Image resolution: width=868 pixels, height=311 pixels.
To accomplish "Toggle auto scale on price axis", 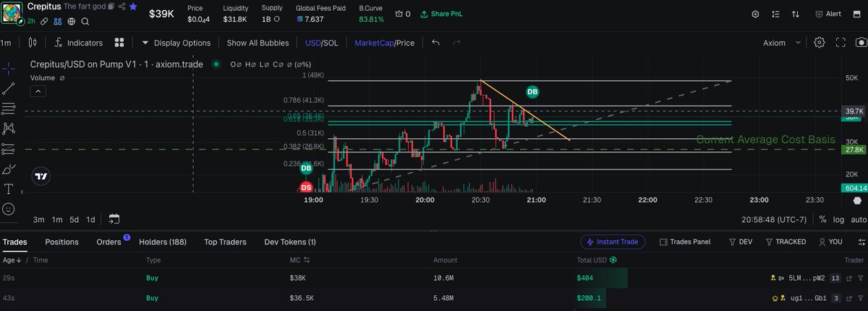I will pyautogui.click(x=857, y=219).
